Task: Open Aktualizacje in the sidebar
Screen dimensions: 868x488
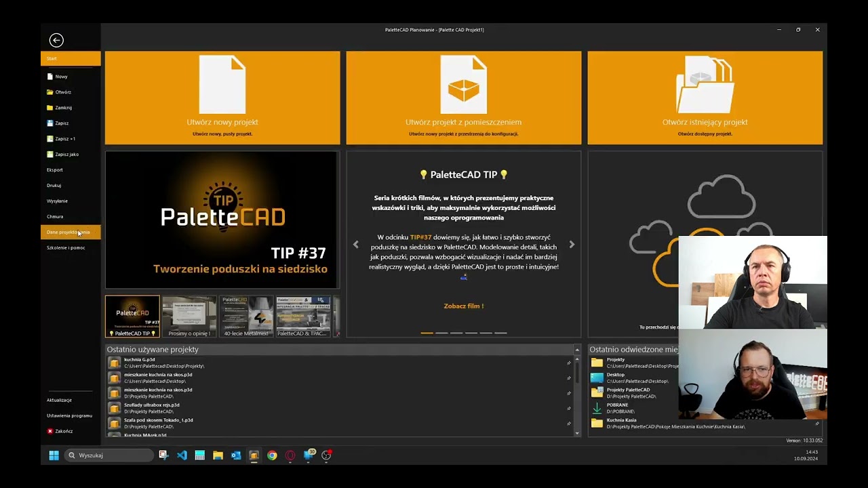Action: pyautogui.click(x=60, y=400)
